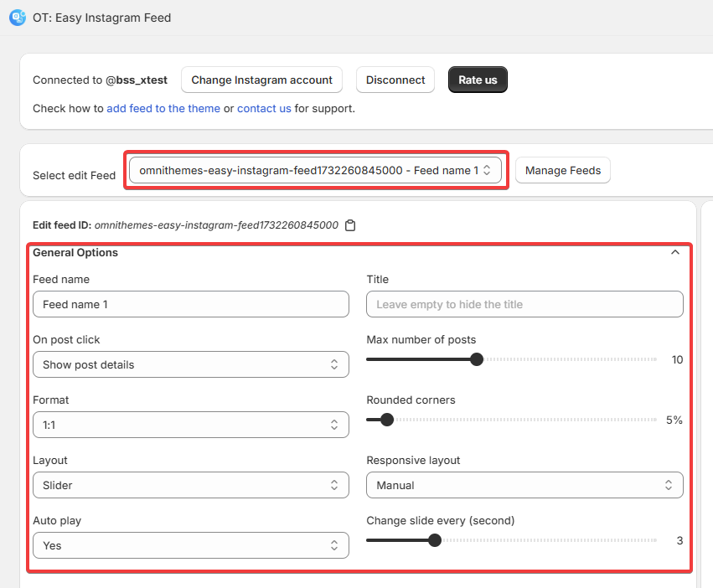Image resolution: width=713 pixels, height=588 pixels.
Task: Open the Layout dropdown
Action: point(190,485)
